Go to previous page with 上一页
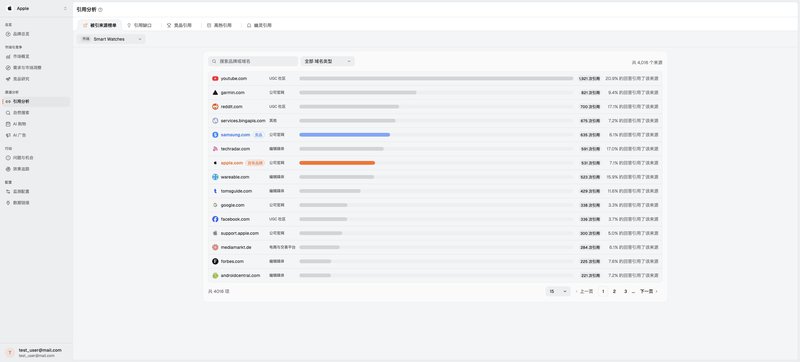 coord(585,292)
